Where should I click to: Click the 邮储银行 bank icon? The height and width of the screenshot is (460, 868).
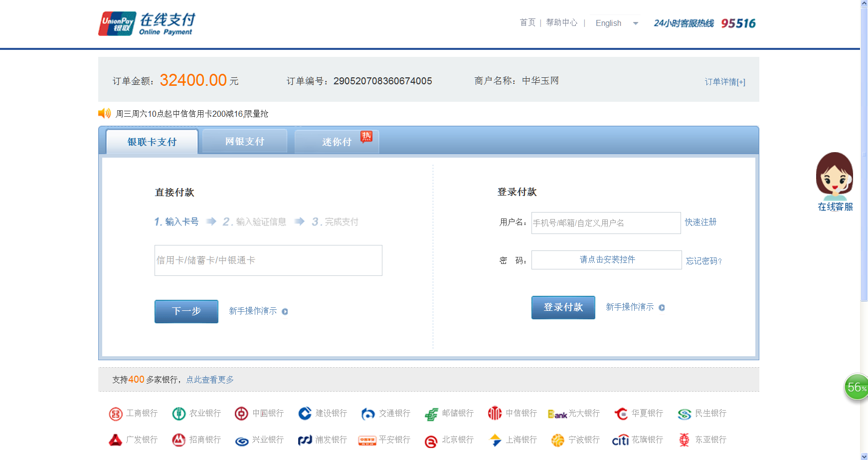[x=431, y=414]
